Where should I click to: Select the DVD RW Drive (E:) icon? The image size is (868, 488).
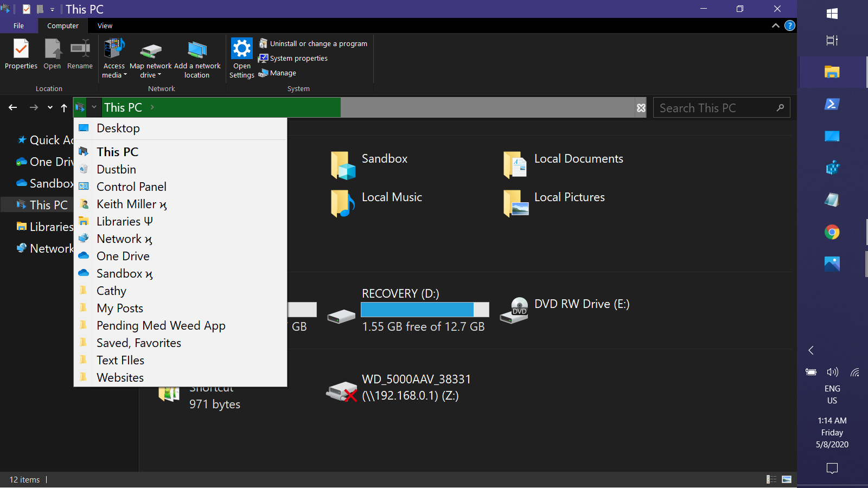click(514, 310)
